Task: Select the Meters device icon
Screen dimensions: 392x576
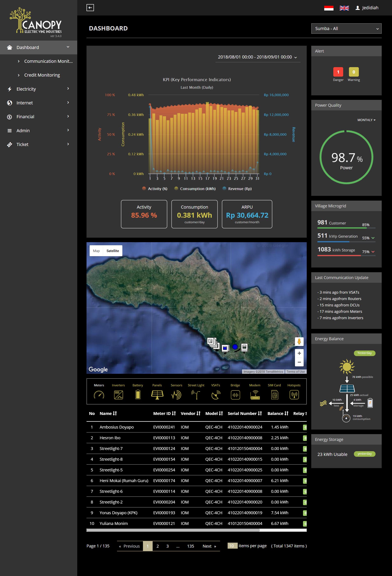Action: (x=99, y=394)
